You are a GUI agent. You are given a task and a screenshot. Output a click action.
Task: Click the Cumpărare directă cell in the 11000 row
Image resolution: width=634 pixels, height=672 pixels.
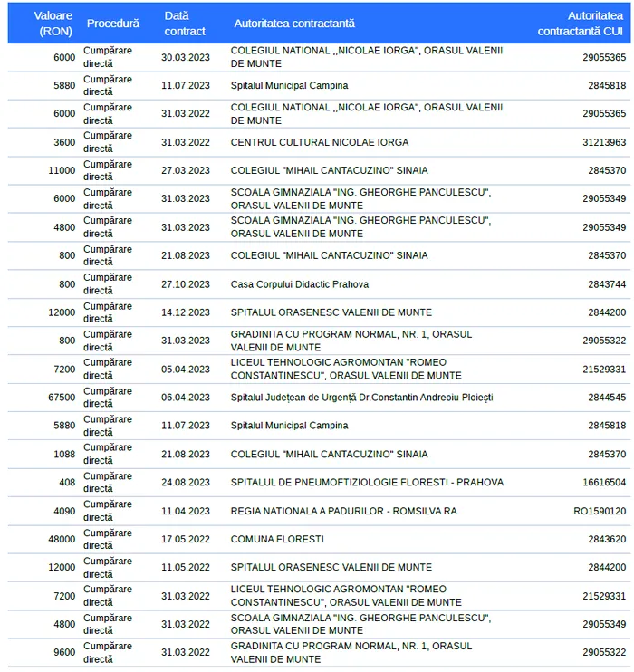tap(108, 170)
